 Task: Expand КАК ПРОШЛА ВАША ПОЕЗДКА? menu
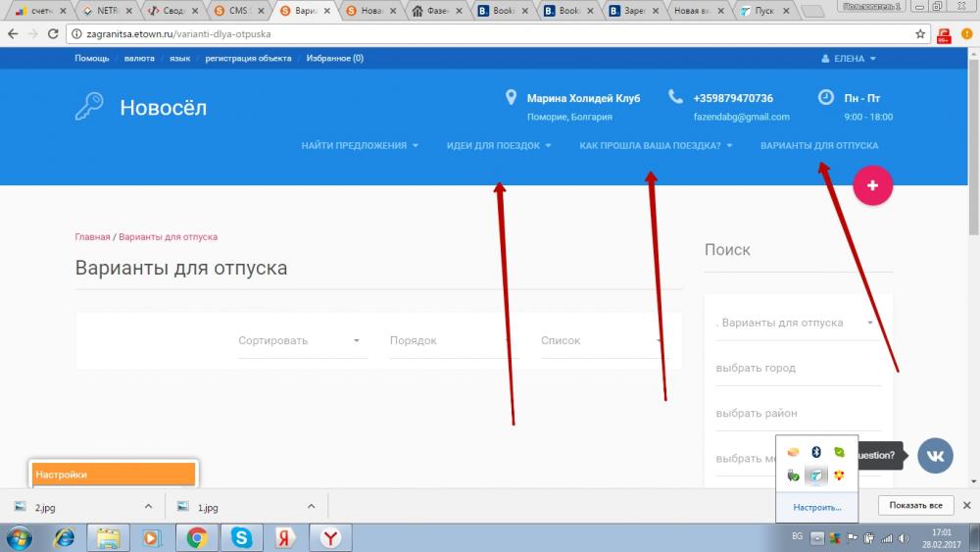[x=656, y=145]
